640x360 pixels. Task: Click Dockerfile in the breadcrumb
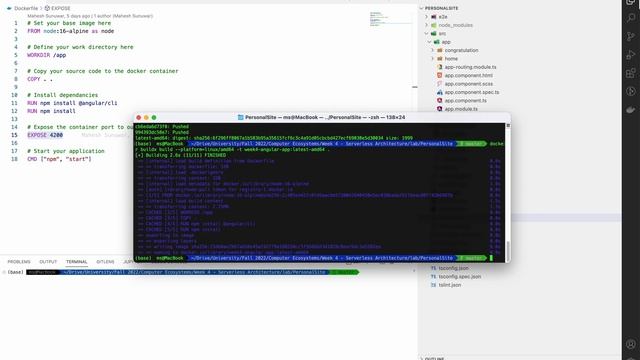click(26, 8)
